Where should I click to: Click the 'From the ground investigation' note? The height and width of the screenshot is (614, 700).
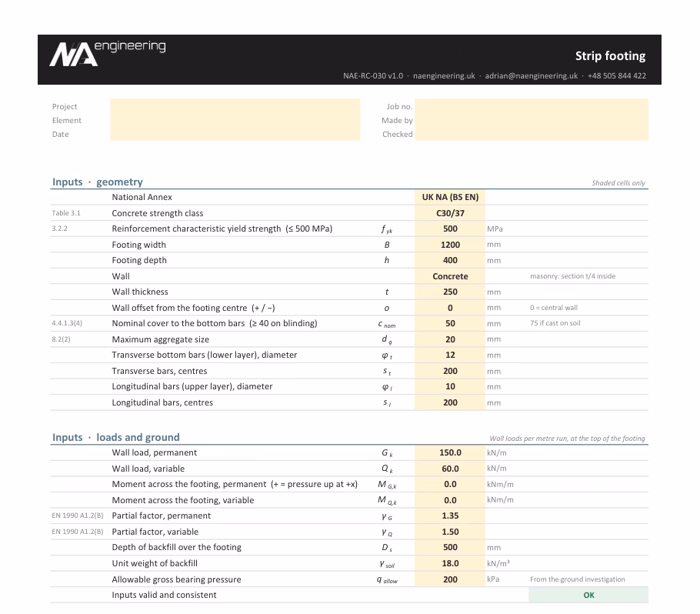[578, 579]
